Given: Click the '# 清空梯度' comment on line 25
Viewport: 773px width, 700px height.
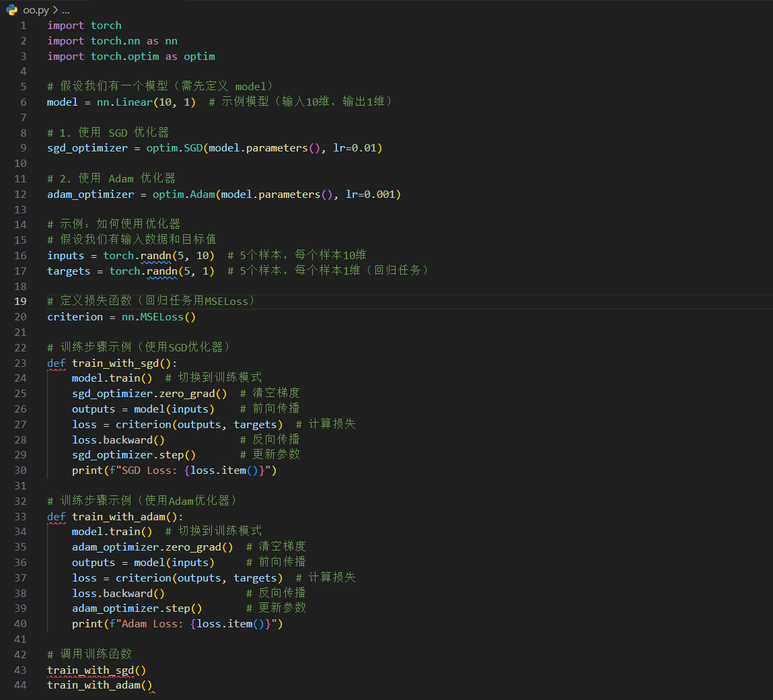Looking at the screenshot, I should click(270, 393).
